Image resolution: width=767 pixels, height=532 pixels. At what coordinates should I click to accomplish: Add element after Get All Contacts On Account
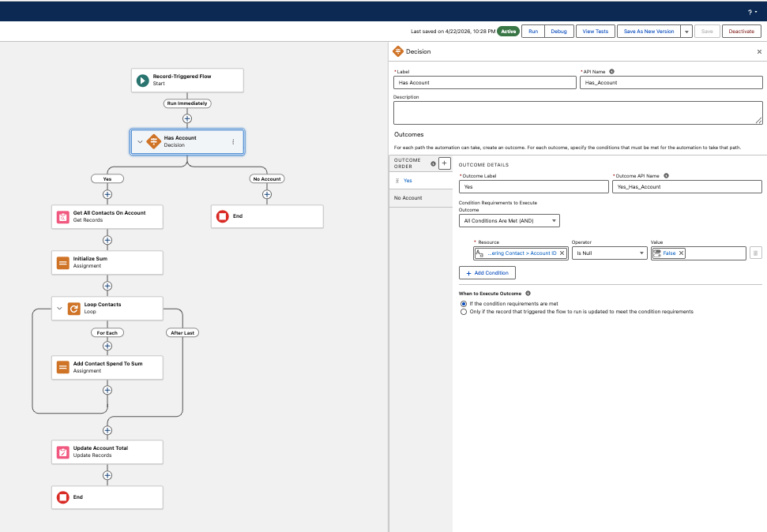click(107, 240)
